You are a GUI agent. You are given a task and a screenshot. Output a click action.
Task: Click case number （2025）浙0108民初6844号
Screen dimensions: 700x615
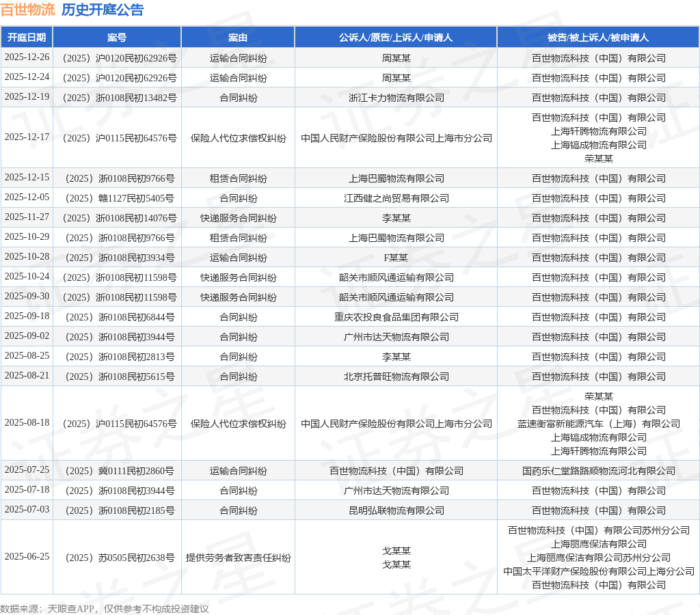click(117, 317)
